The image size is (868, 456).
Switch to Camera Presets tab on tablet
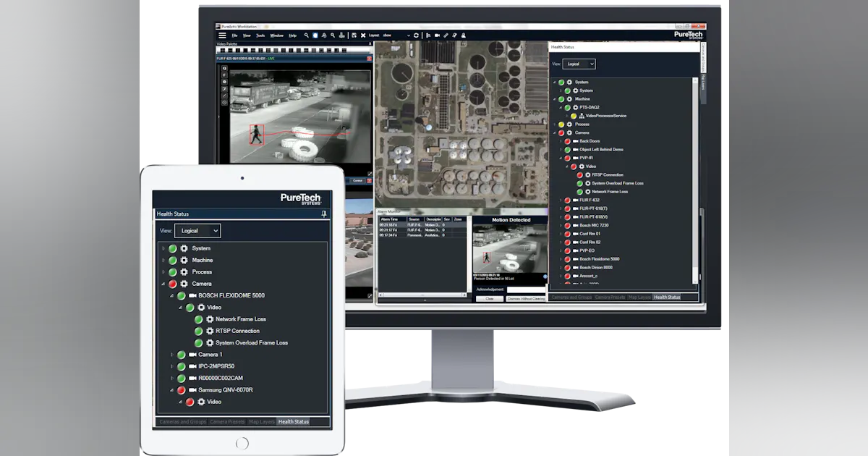pyautogui.click(x=227, y=421)
